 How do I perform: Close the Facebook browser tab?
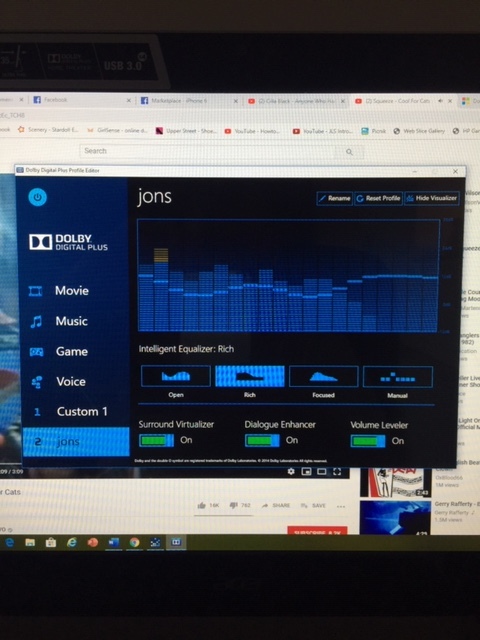pos(129,100)
